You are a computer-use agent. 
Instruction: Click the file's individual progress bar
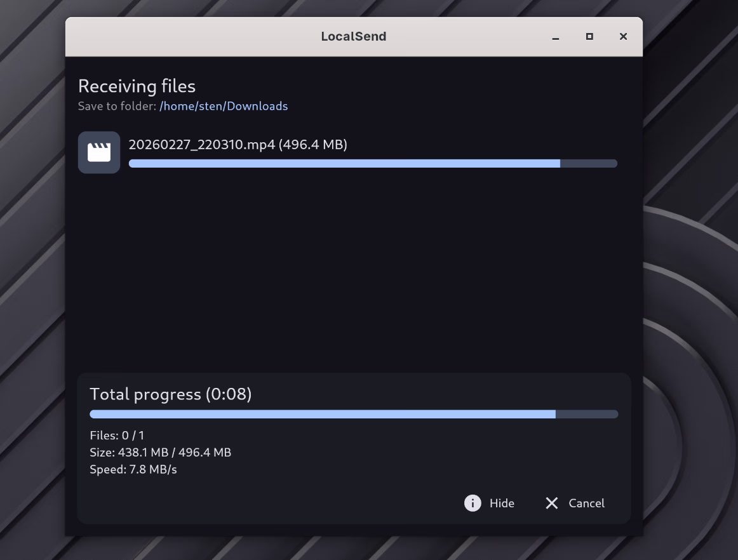pyautogui.click(x=373, y=163)
